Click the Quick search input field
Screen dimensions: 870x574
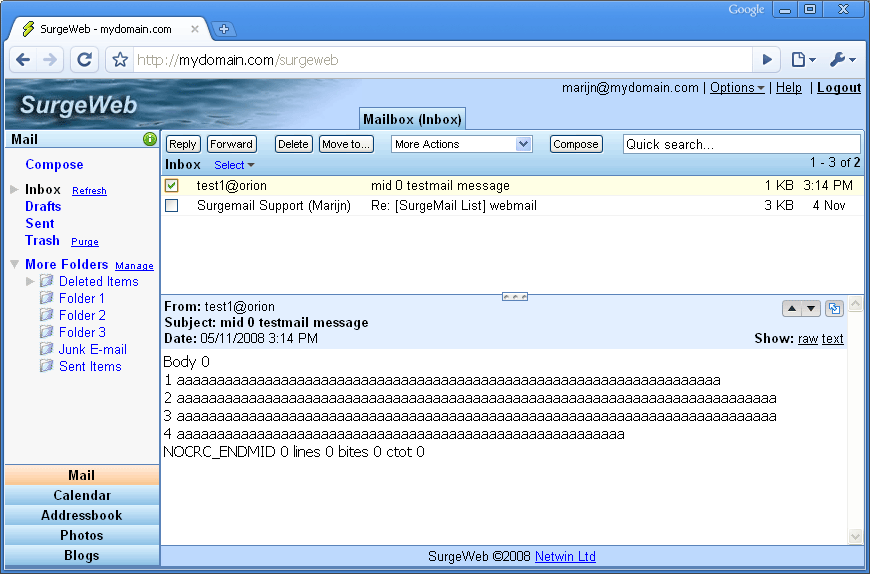pos(741,144)
